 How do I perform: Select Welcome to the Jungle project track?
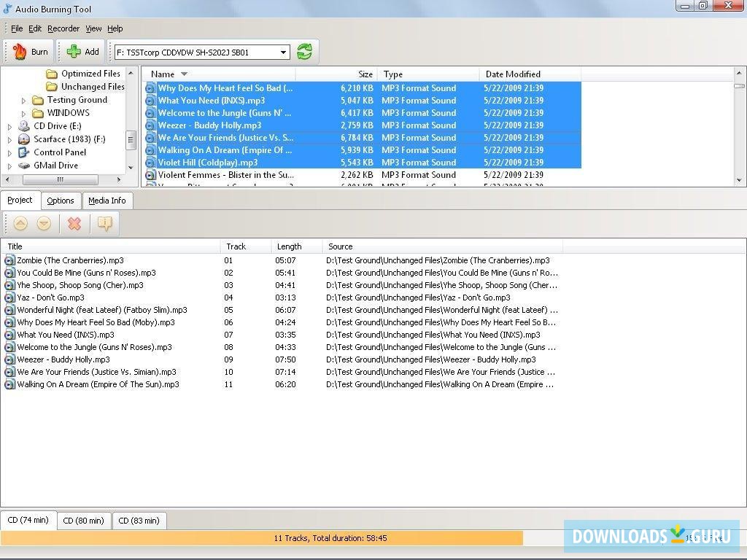281,347
